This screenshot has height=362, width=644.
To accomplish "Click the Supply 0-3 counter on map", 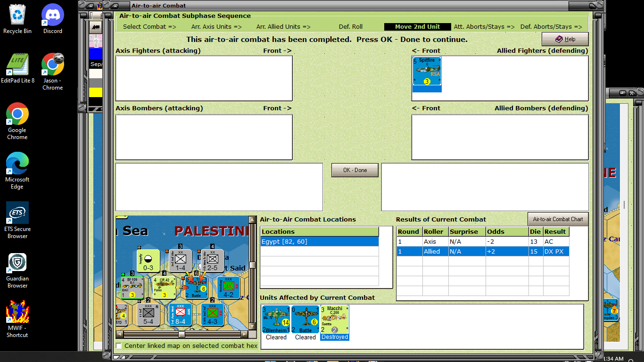I will point(149,261).
